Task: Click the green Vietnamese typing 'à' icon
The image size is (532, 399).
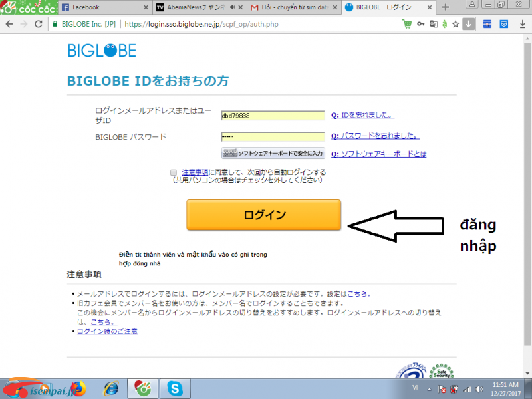Action: tap(444, 24)
